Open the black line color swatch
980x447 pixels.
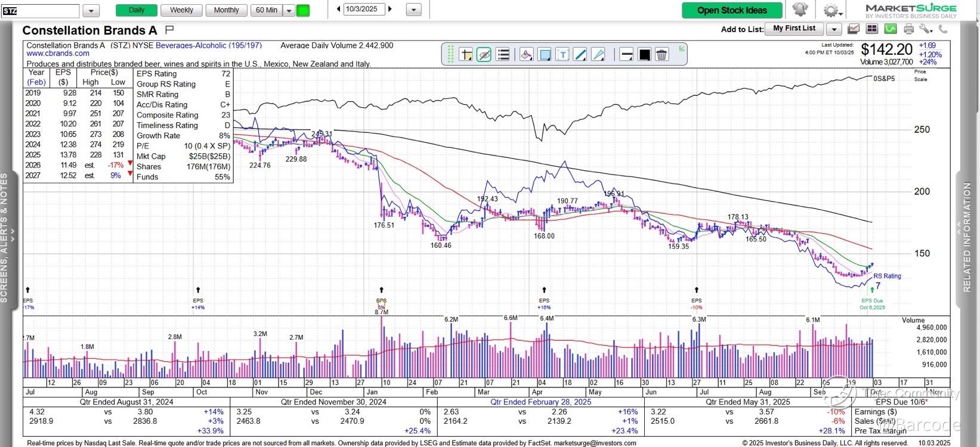(644, 55)
